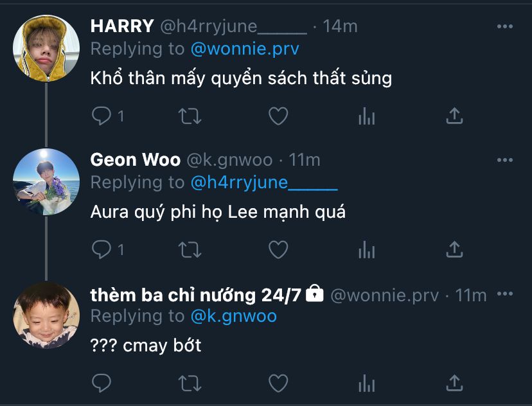Image resolution: width=532 pixels, height=406 pixels.
Task: Reply to HARRY's tweet
Action: (102, 116)
